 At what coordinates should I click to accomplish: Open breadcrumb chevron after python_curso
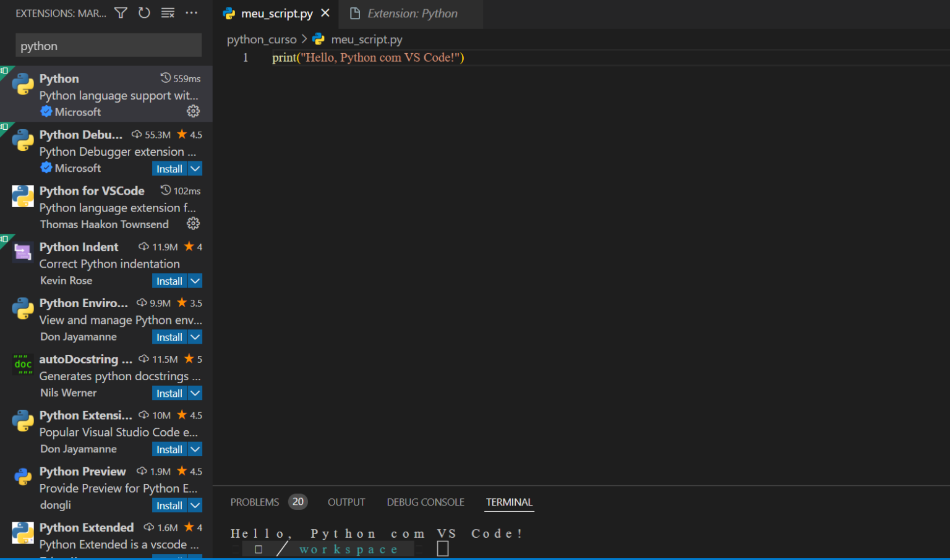pyautogui.click(x=304, y=39)
